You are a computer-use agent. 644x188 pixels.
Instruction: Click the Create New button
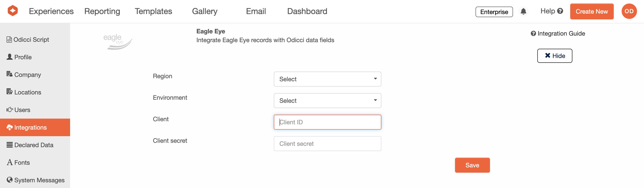pyautogui.click(x=591, y=12)
